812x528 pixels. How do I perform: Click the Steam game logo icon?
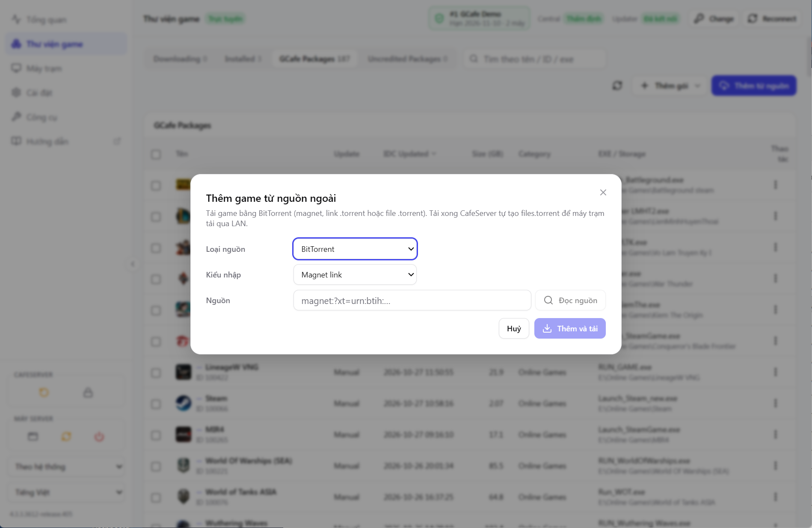click(x=184, y=403)
